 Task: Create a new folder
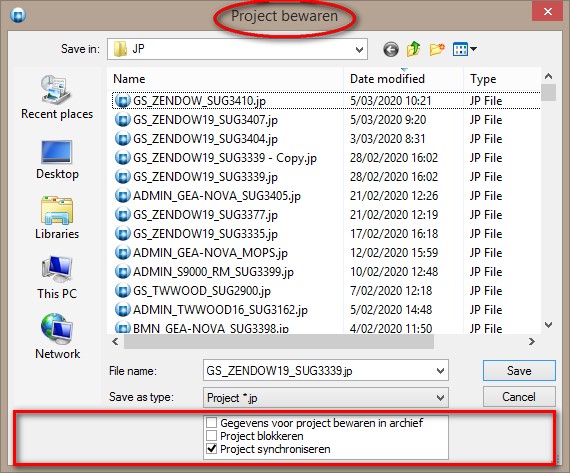click(x=437, y=49)
